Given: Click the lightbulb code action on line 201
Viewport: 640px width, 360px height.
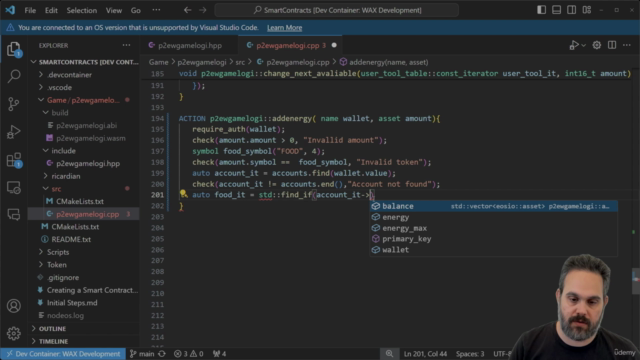Looking at the screenshot, I should 184,194.
